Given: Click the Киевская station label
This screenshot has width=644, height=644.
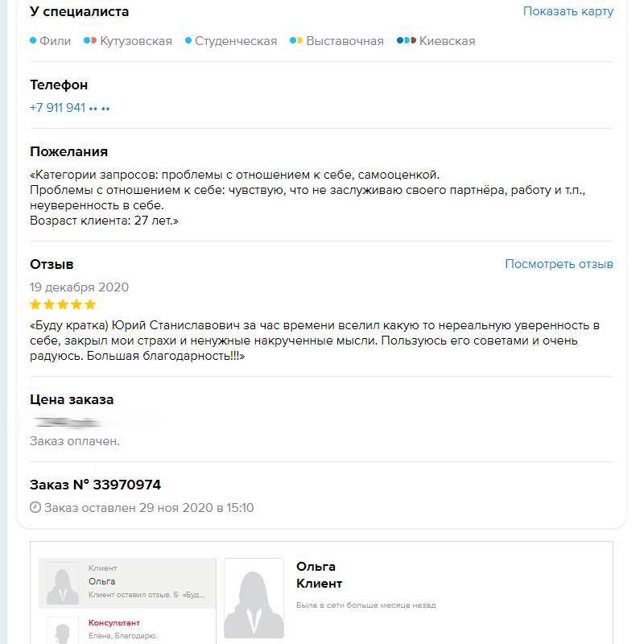Looking at the screenshot, I should pos(447,41).
